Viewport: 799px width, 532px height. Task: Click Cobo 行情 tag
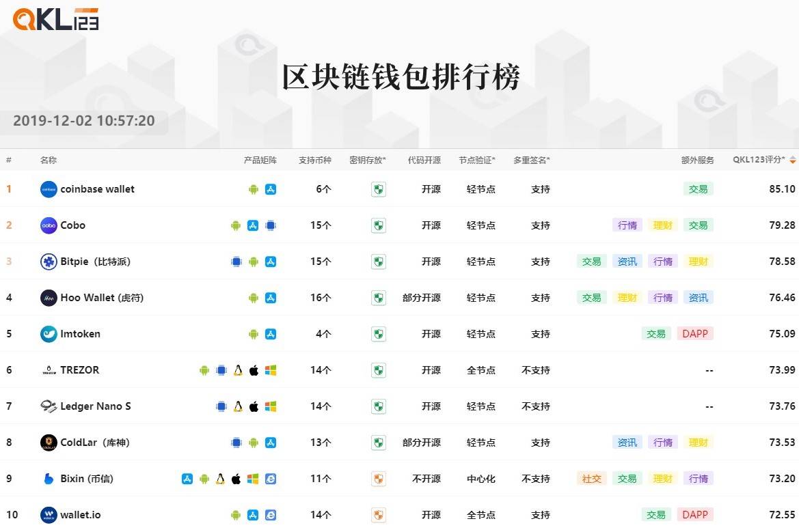click(x=627, y=225)
